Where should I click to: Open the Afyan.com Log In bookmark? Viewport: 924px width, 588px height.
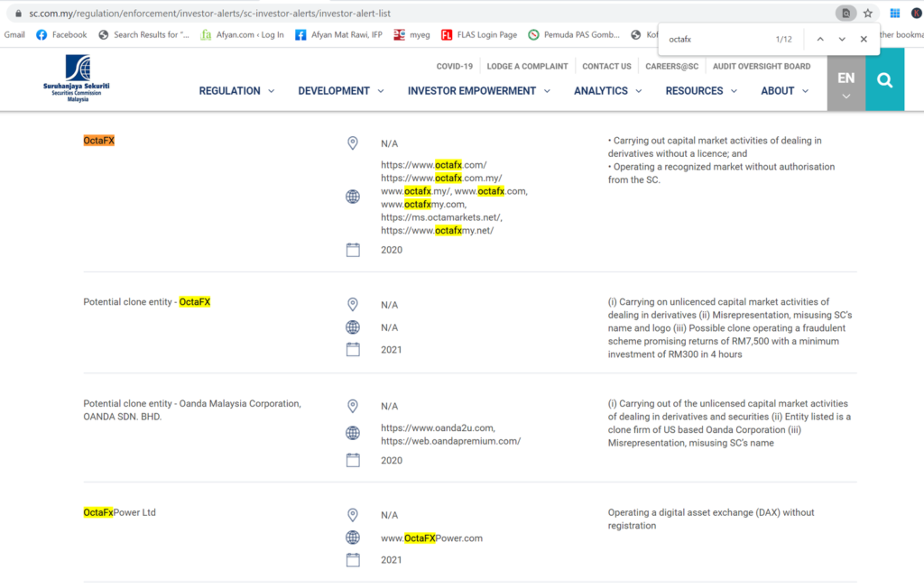[242, 35]
